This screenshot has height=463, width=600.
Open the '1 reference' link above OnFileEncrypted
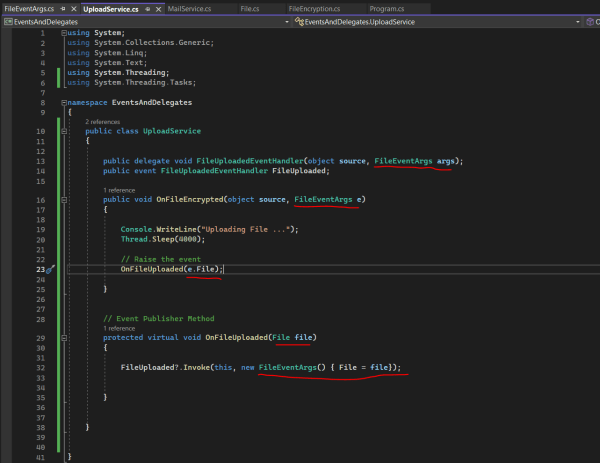point(119,190)
